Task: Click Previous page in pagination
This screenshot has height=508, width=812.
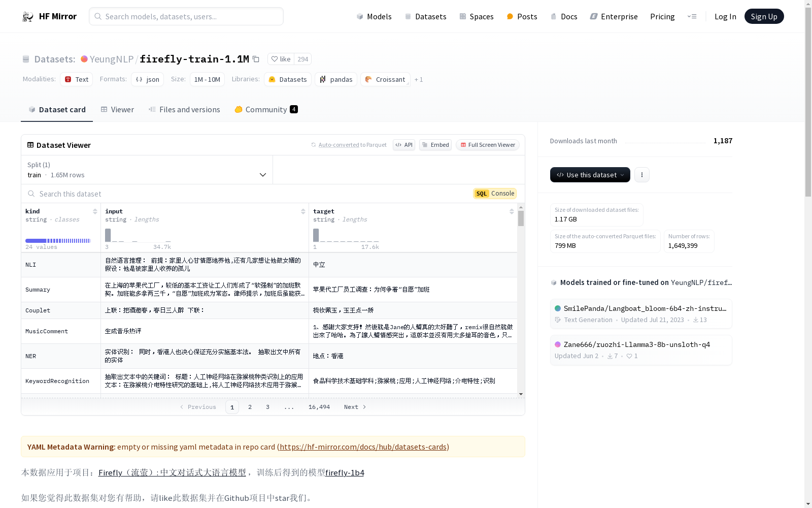Action: point(198,407)
